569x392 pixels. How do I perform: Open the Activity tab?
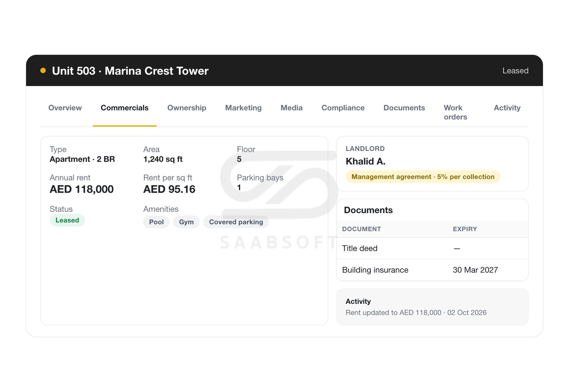click(x=507, y=108)
